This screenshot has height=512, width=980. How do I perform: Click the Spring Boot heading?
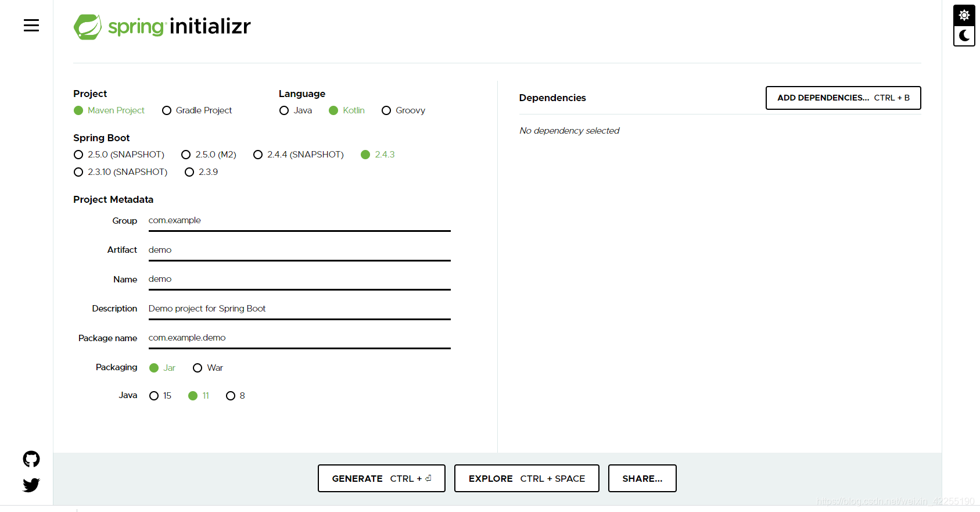[102, 138]
